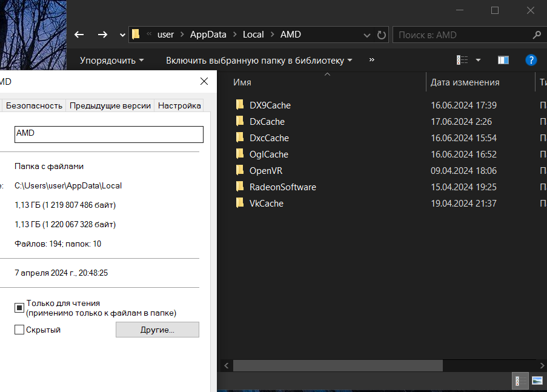This screenshot has height=392, width=547.
Task: Open the 'Предыдущие версии' tab
Action: pos(110,105)
